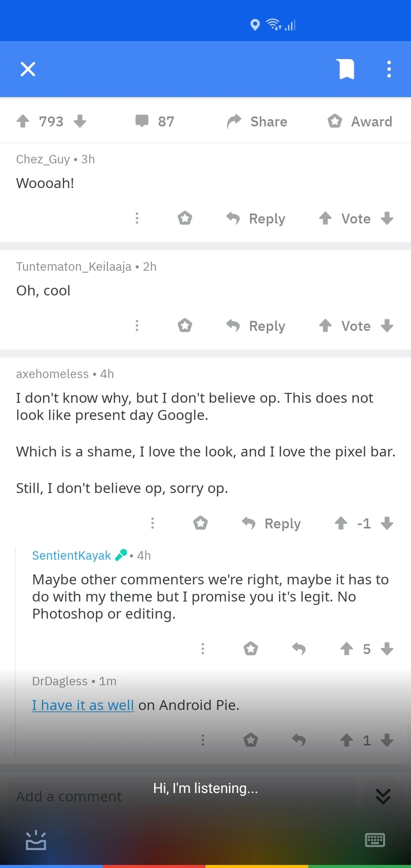The image size is (411, 868).
Task: Downvote the post with 793 points
Action: pyautogui.click(x=80, y=121)
